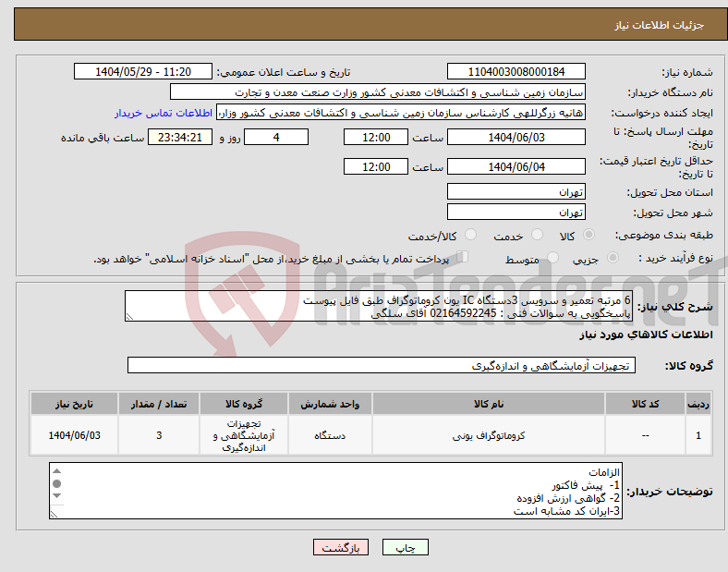Screen dimensions: 728x572
Task: Click the استان محل تحویل field تهران
Action: tap(516, 191)
